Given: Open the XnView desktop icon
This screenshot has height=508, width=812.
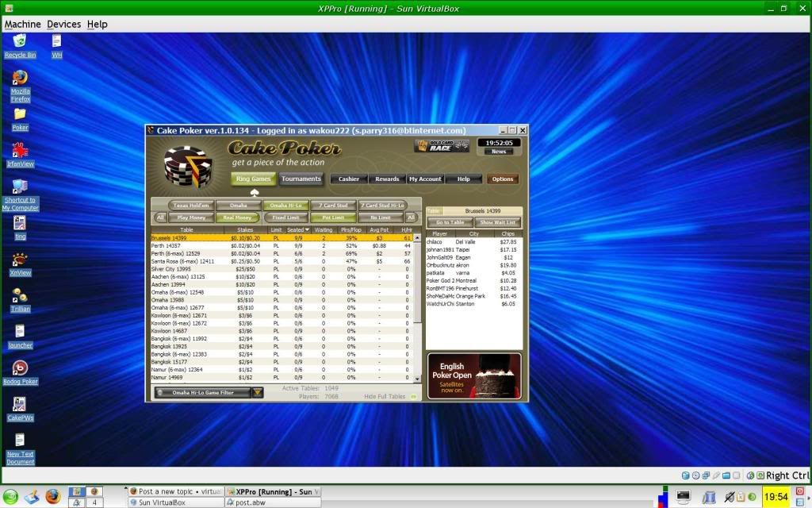Looking at the screenshot, I should click(x=20, y=260).
